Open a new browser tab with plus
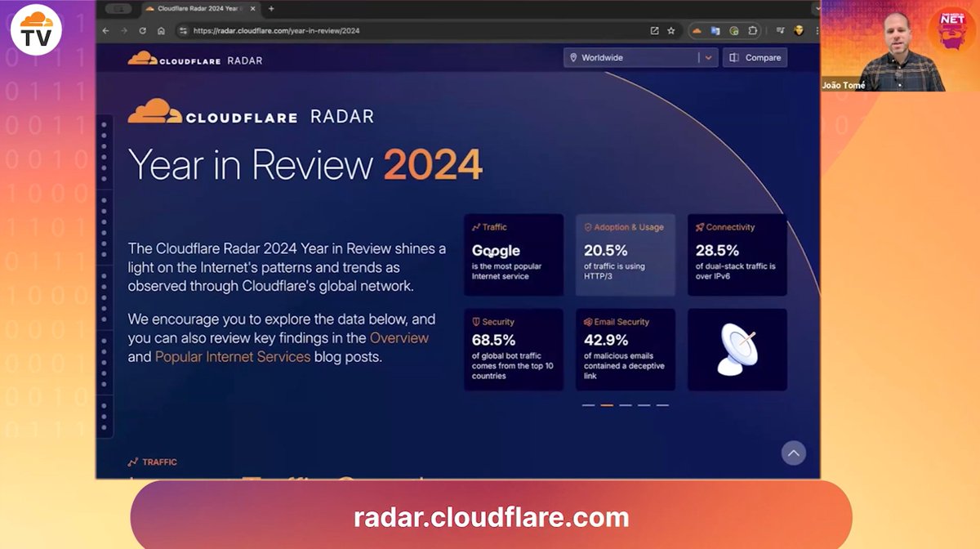The height and width of the screenshot is (549, 980). click(271, 8)
